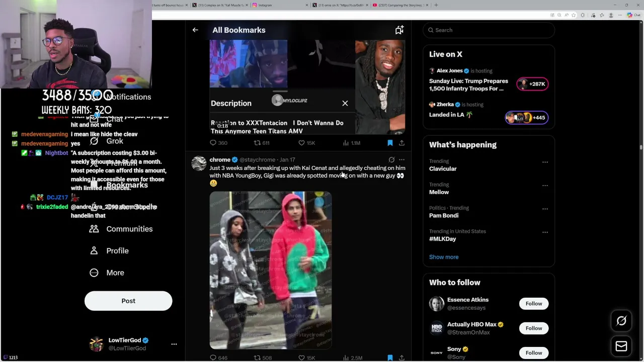The width and height of the screenshot is (644, 362).
Task: Repost the post showing 611 reposts
Action: coord(261,143)
